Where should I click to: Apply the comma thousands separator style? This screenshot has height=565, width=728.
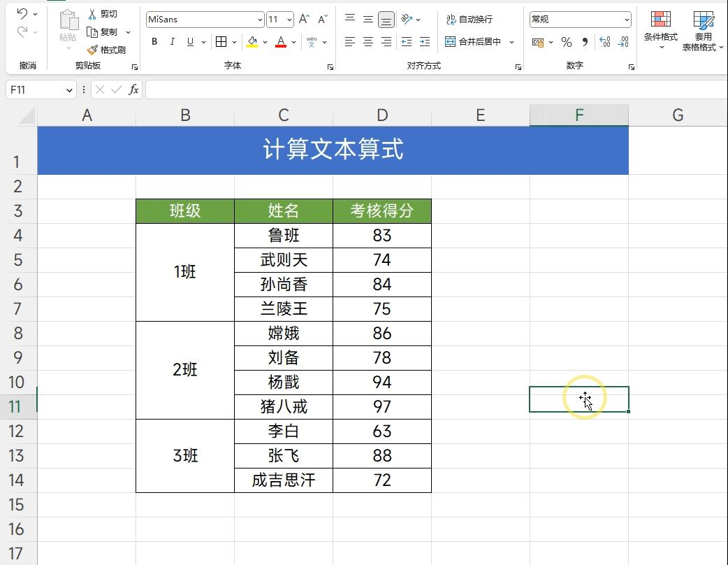585,42
